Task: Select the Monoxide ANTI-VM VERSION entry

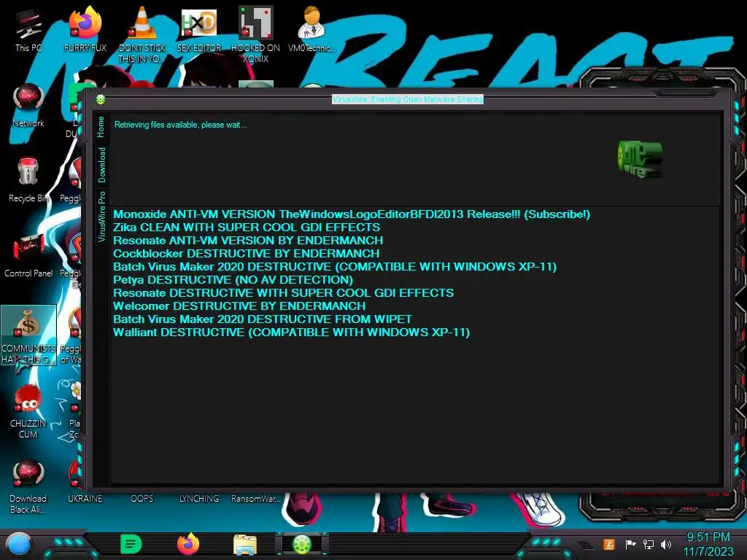Action: pyautogui.click(x=352, y=214)
